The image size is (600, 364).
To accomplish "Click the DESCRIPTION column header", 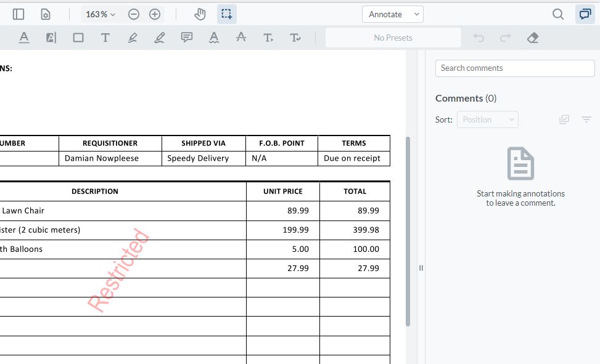I will (x=95, y=192).
